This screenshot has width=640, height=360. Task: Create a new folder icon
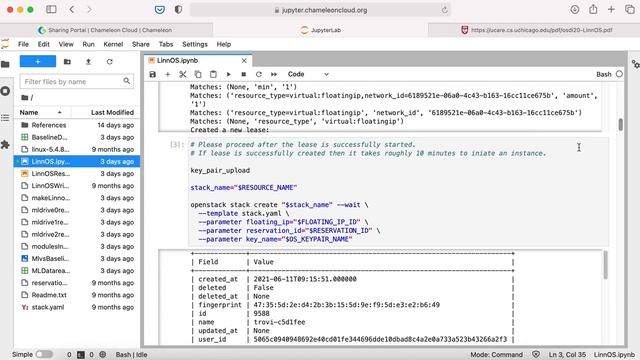point(67,62)
